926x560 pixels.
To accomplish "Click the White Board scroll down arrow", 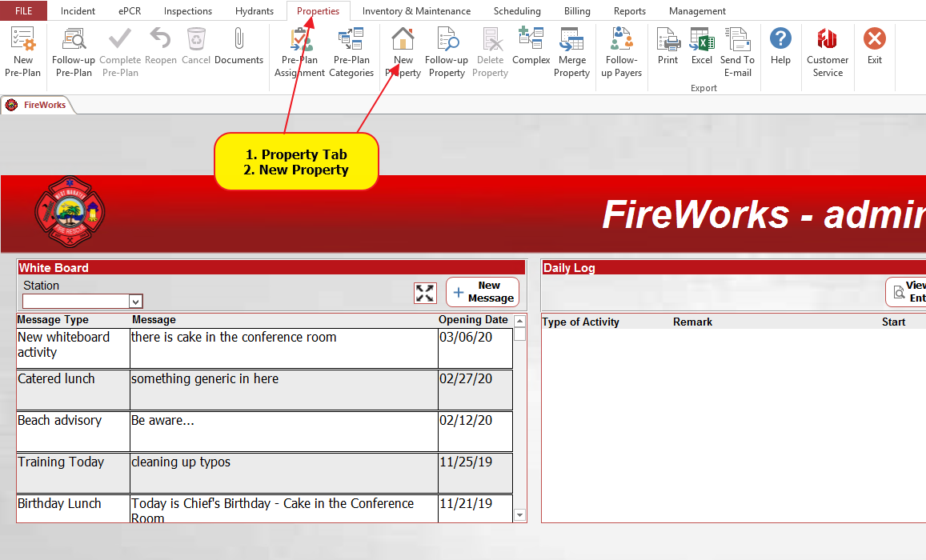I will (x=519, y=515).
